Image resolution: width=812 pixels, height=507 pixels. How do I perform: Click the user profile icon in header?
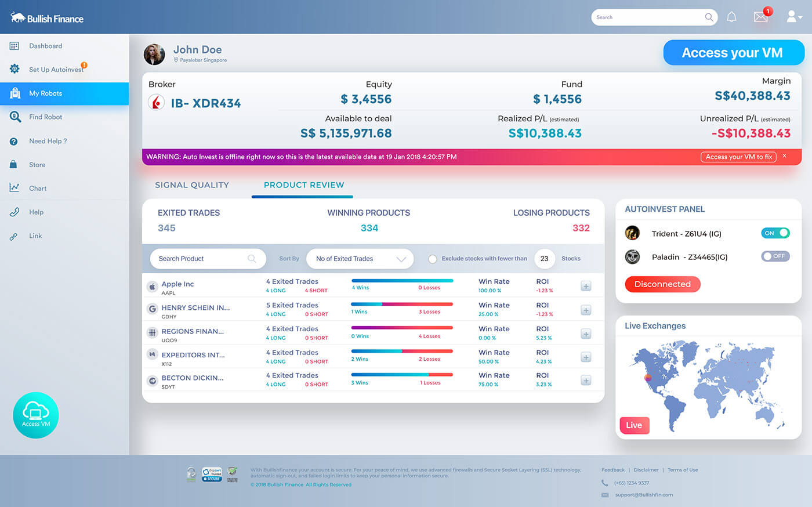[x=792, y=17]
